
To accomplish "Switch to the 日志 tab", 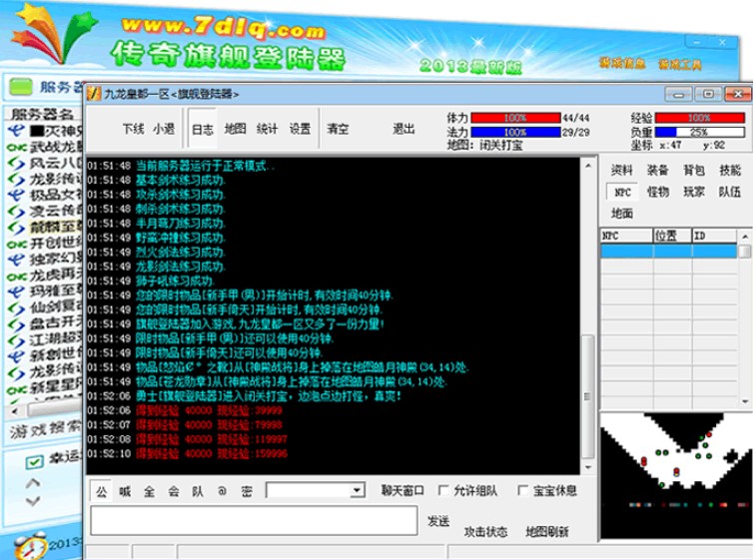I will 202,129.
